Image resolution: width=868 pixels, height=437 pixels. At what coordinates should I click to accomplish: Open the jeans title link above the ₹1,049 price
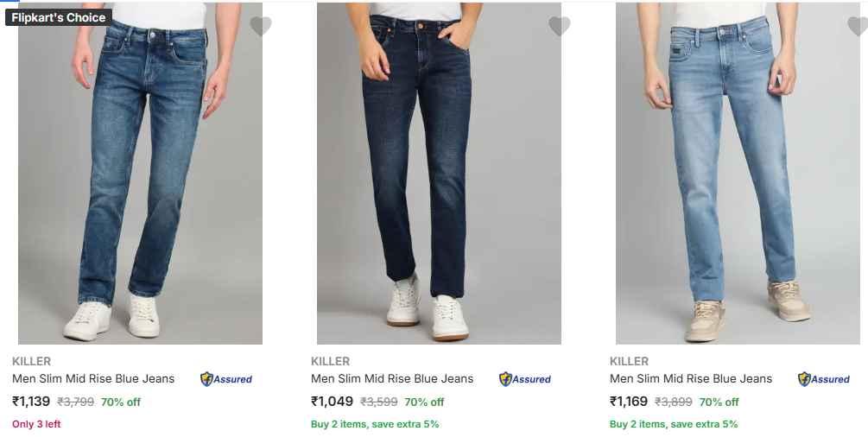[392, 378]
